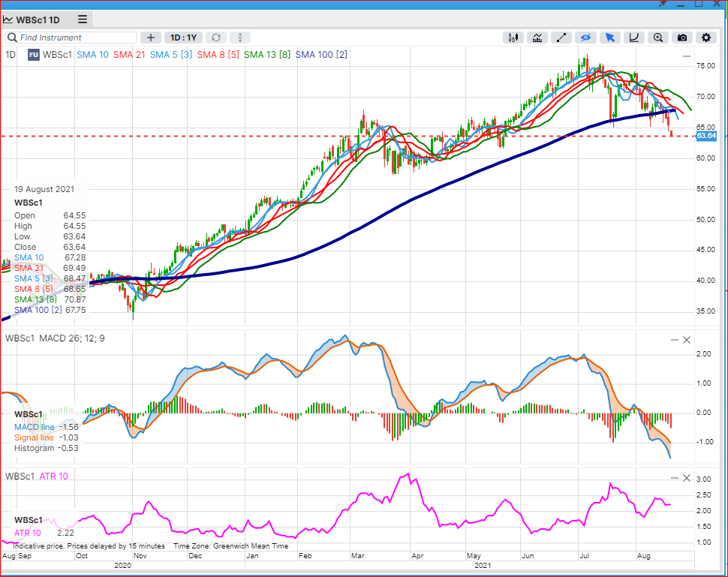Click the add instrument plus button

[150, 38]
